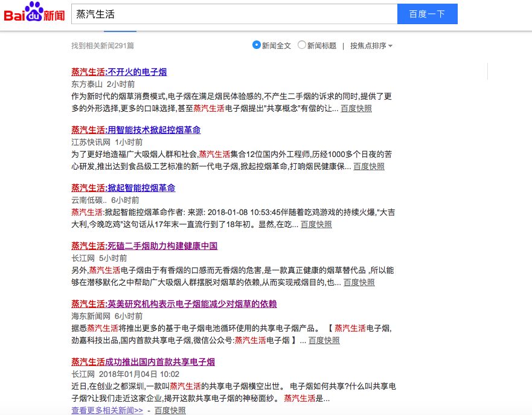Click the Baidu News logo
This screenshot has height=415, width=532.
(x=34, y=12)
